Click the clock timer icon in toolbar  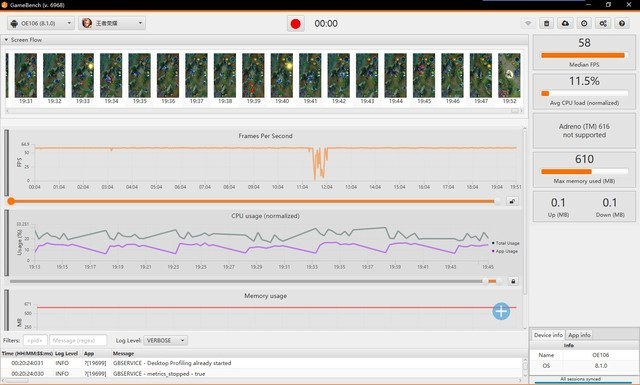point(584,23)
